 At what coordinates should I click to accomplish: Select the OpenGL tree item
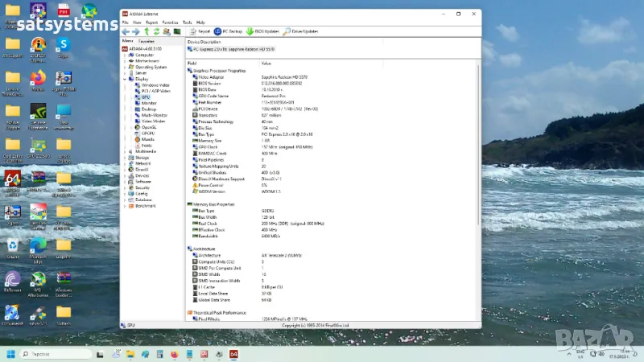tap(148, 127)
